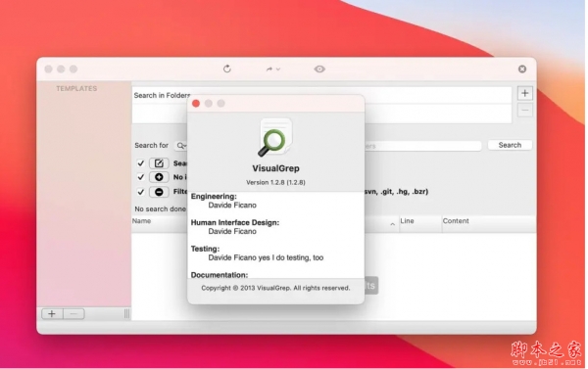Click the Search in Folders field
Viewport: 588px width, 369px height.
(x=321, y=95)
